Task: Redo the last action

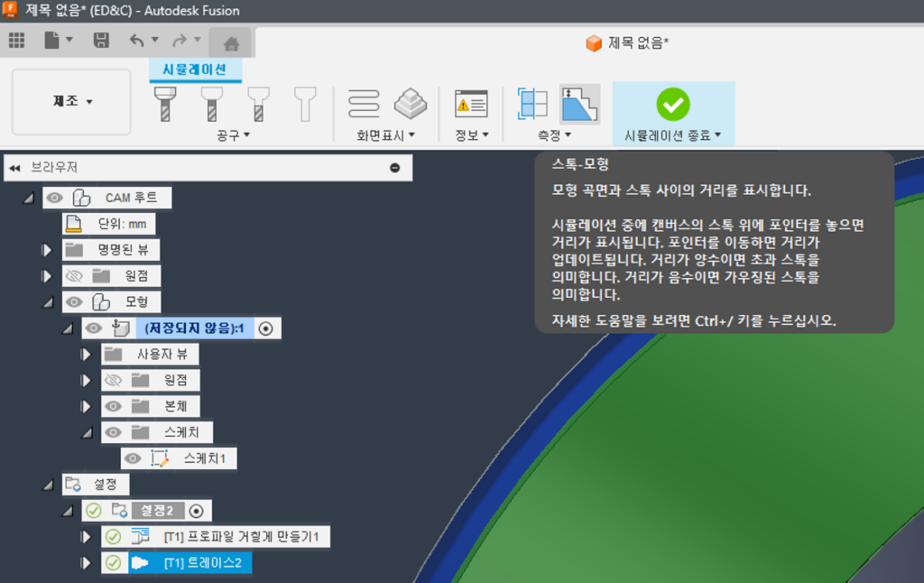Action: tap(180, 40)
